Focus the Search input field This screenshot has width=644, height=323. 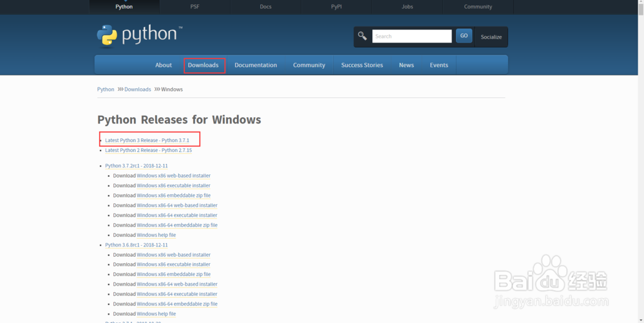click(412, 36)
